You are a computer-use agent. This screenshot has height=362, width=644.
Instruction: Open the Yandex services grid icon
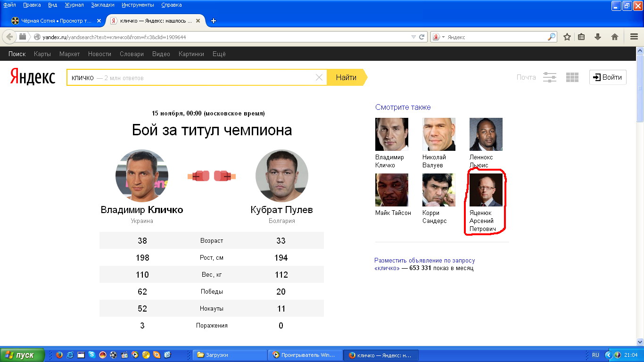tap(572, 77)
